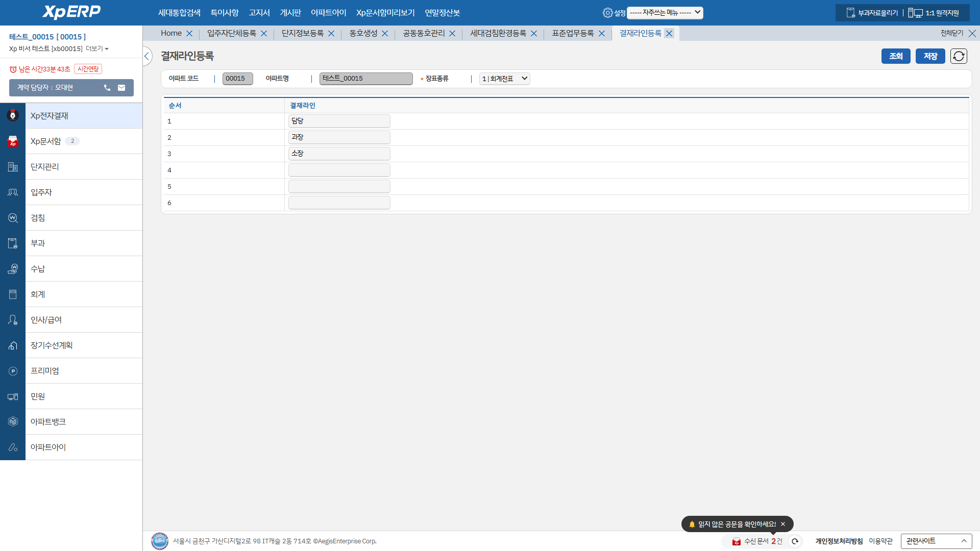The width and height of the screenshot is (980, 551).
Task: Collapse the left sidebar arrow
Action: [147, 56]
